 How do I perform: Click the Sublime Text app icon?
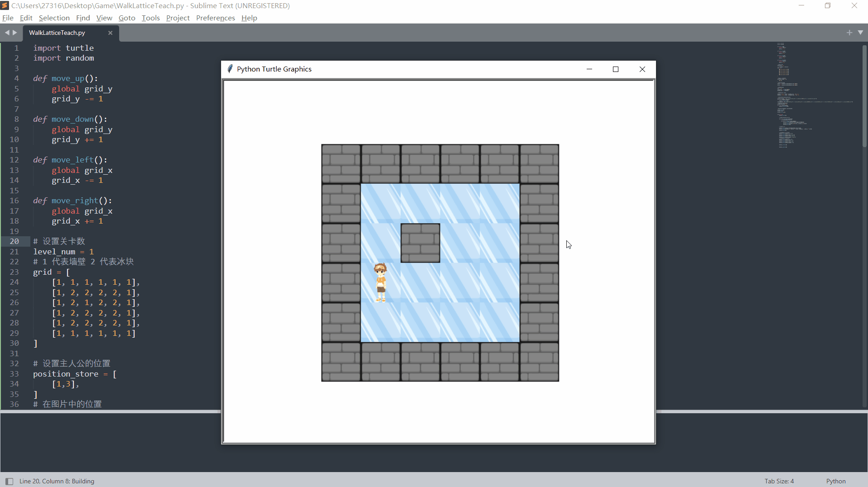click(5, 5)
